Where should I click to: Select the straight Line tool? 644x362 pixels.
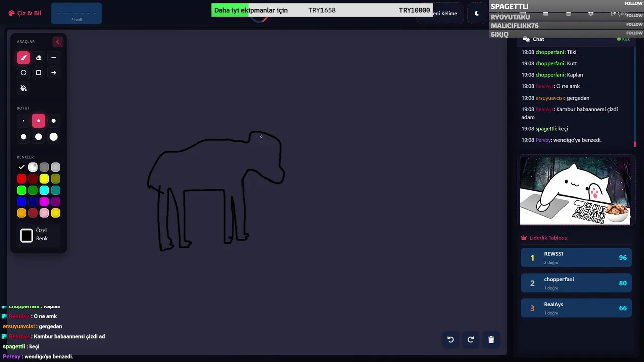(x=54, y=58)
